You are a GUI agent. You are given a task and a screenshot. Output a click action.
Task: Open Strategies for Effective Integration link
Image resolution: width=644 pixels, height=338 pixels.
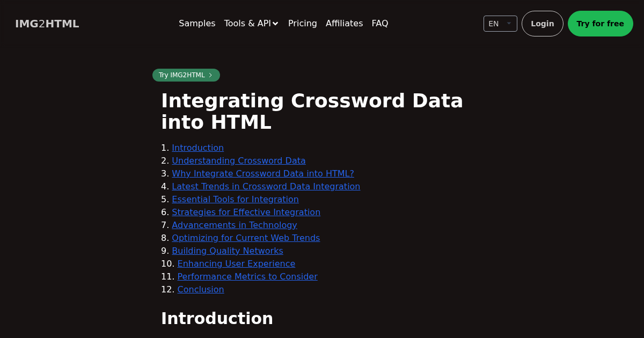click(x=246, y=212)
